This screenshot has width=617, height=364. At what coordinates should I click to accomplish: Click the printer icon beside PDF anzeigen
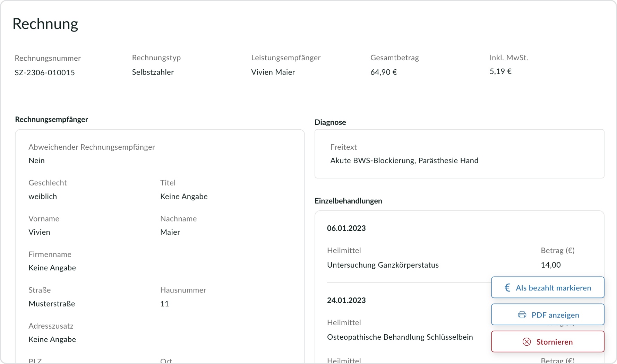pos(522,315)
